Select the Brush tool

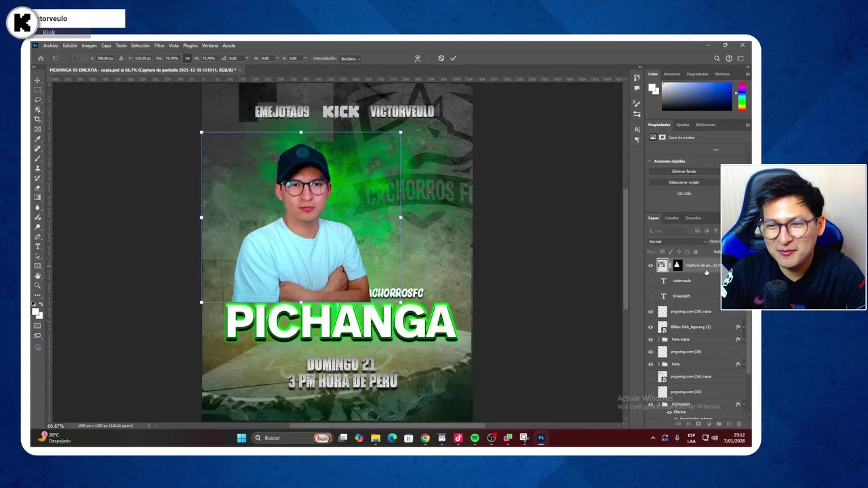[x=37, y=159]
